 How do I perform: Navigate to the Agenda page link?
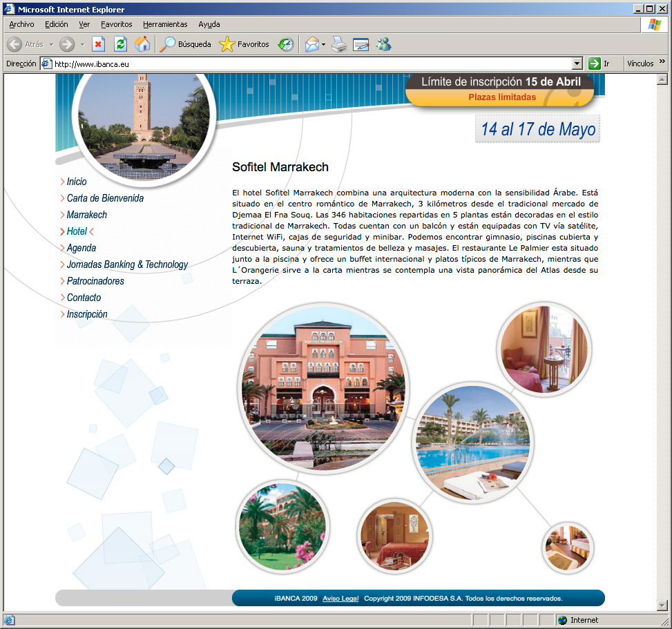[x=81, y=248]
